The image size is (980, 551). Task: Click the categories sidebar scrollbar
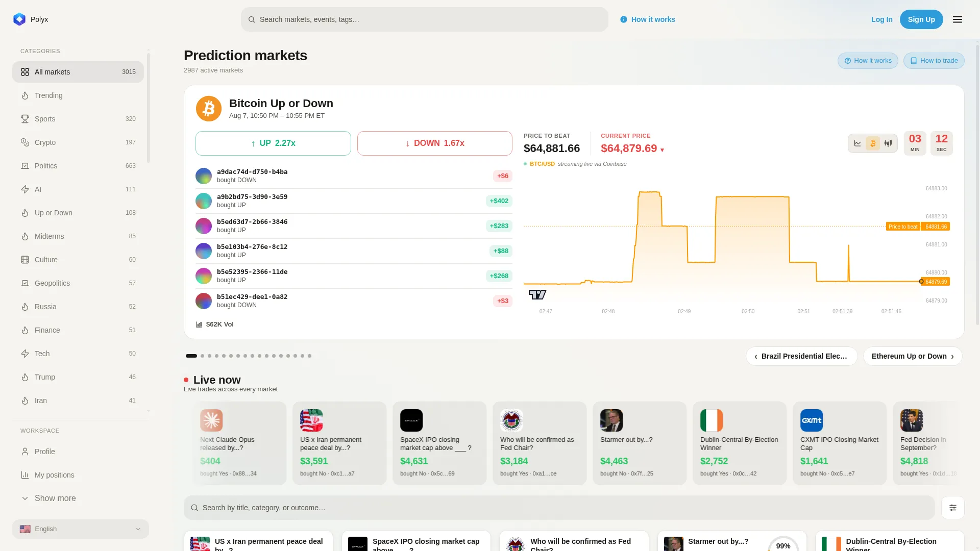[x=149, y=107]
